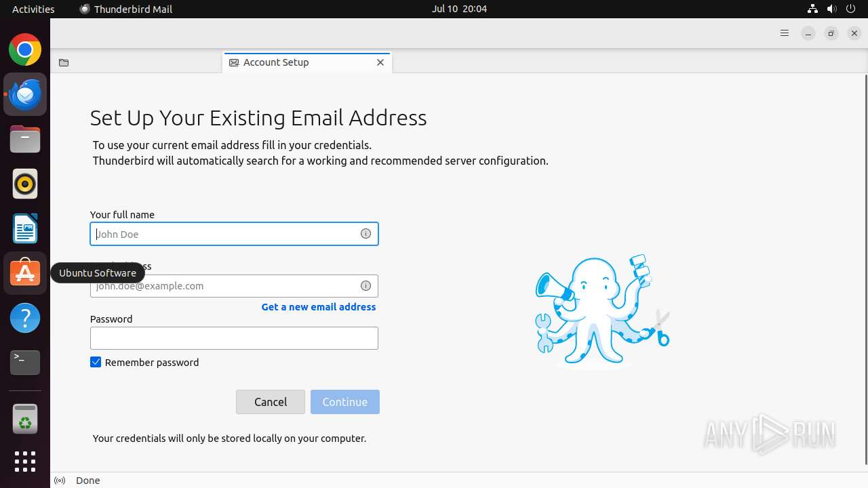The height and width of the screenshot is (488, 868).
Task: Switch to the Account Setup tab
Action: [307, 62]
